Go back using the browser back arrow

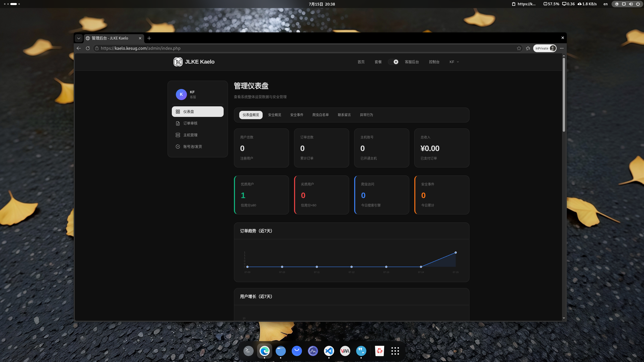(79, 48)
